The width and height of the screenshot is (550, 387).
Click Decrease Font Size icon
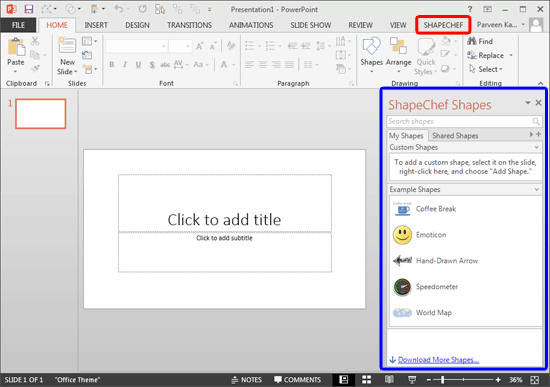pyautogui.click(x=213, y=46)
